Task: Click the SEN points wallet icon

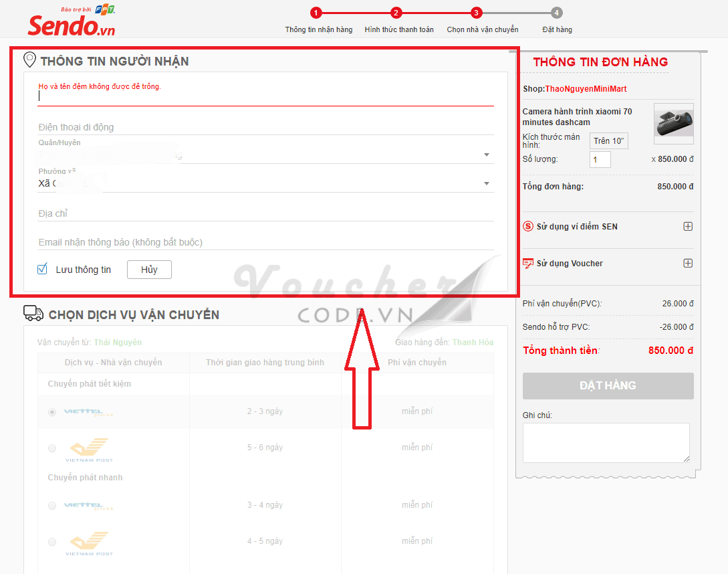Action: [528, 227]
